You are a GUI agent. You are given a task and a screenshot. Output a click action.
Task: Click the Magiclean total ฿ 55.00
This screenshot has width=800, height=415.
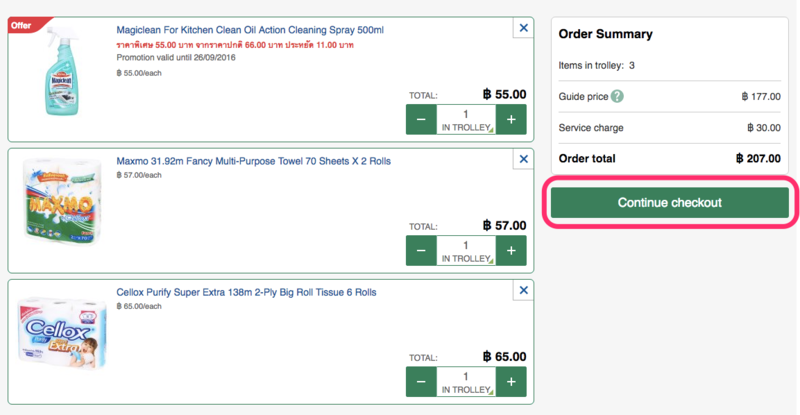point(504,94)
